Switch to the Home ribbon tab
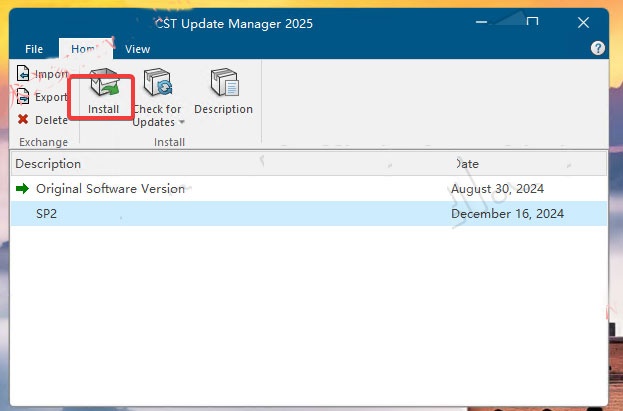623x411 pixels. click(86, 49)
